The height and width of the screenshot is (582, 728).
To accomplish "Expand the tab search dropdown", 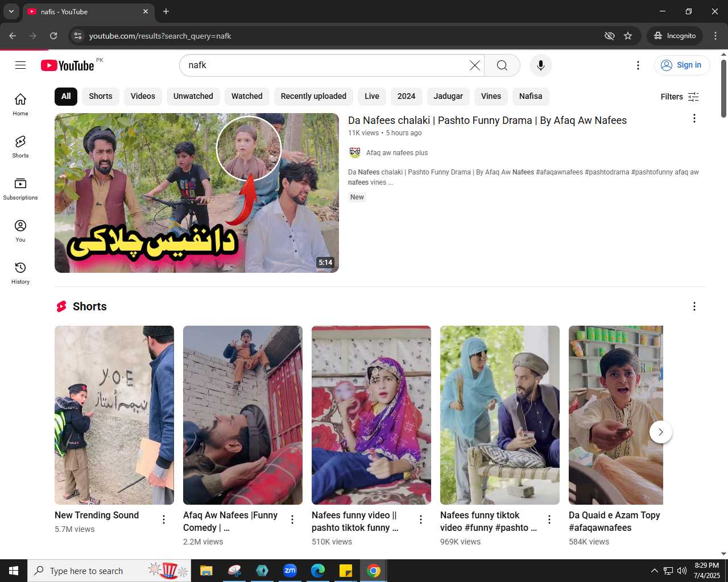I will (11, 11).
